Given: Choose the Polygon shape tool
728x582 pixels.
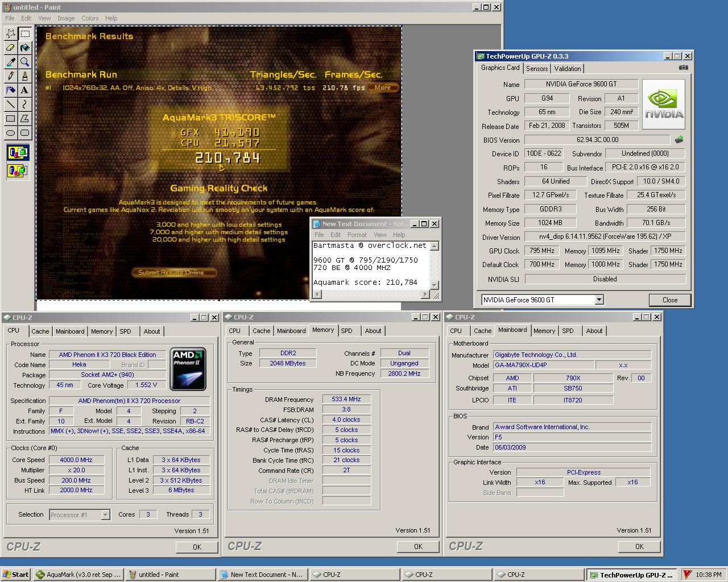Looking at the screenshot, I should point(24,119).
